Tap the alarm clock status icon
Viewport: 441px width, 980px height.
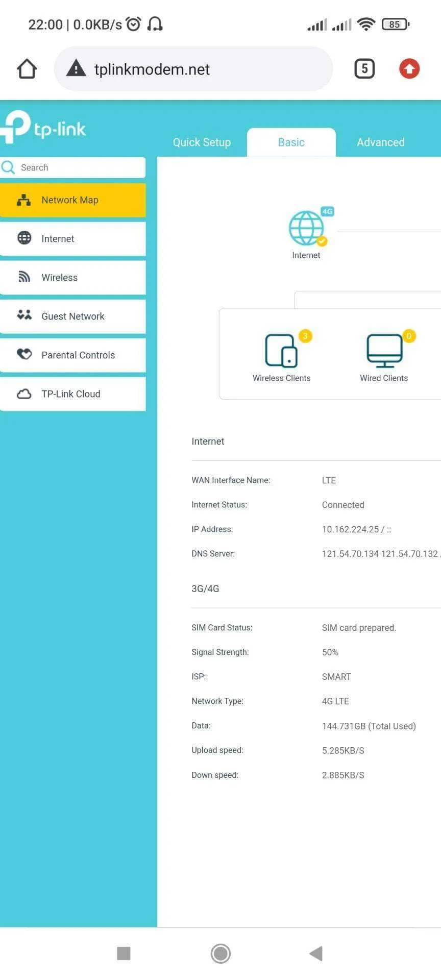(x=133, y=24)
